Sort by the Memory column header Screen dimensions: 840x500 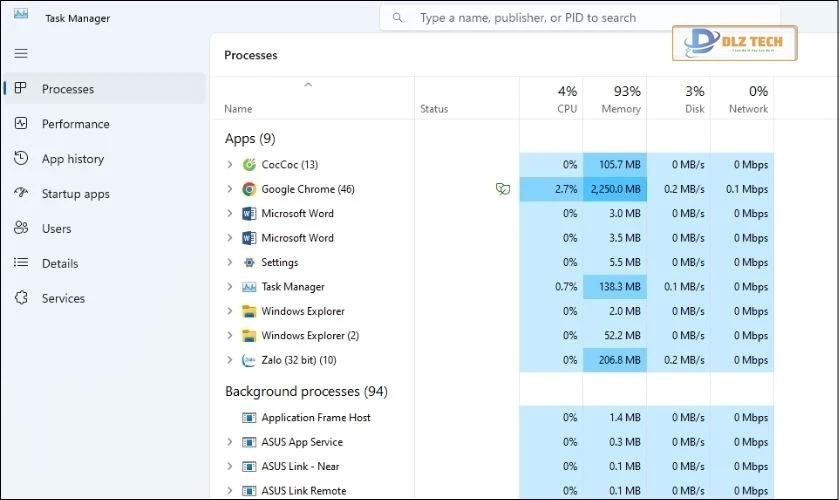pos(614,98)
